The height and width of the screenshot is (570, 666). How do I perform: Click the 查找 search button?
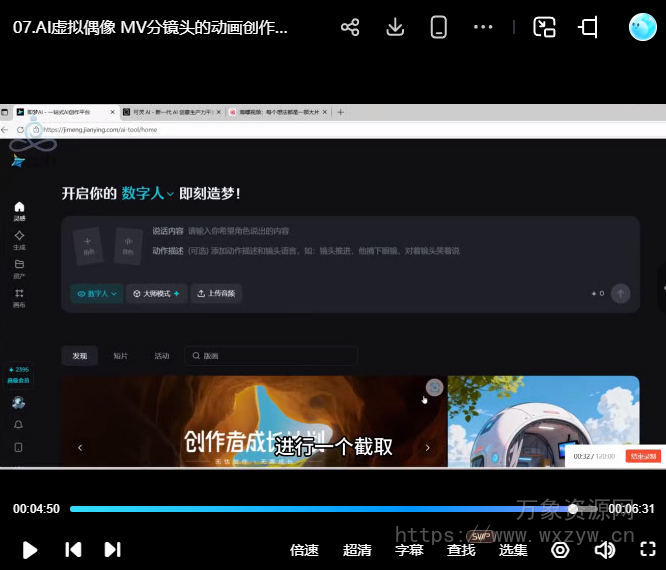point(461,549)
